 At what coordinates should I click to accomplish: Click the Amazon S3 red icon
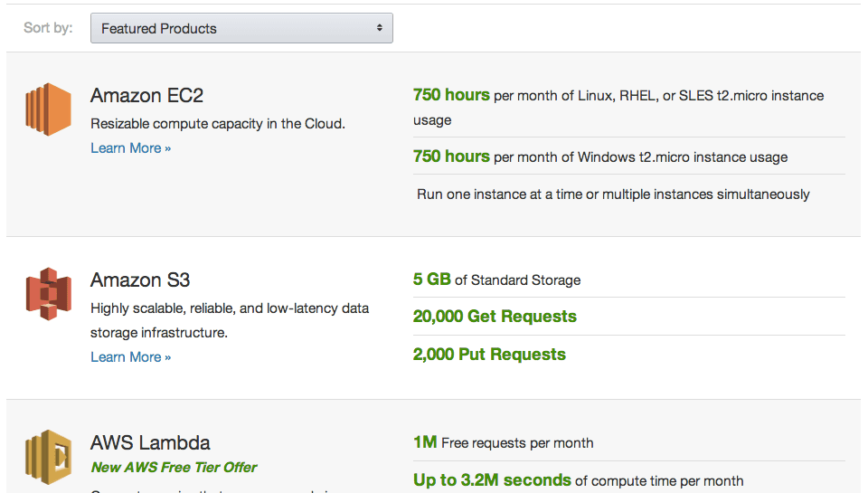click(49, 294)
